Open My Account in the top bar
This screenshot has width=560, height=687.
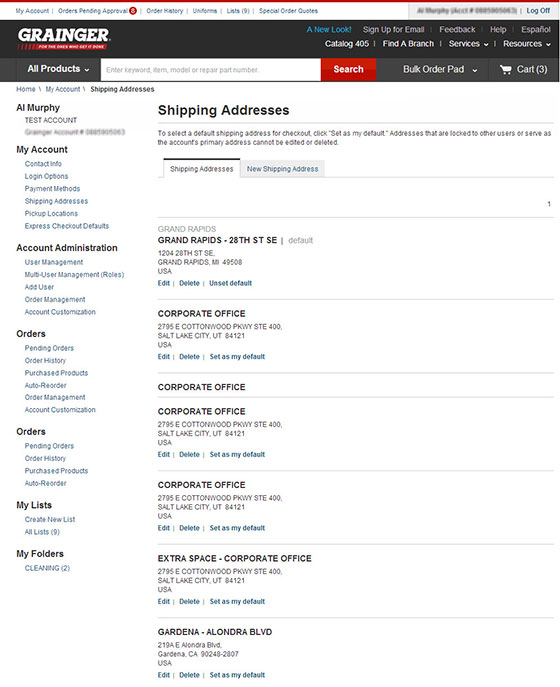32,11
